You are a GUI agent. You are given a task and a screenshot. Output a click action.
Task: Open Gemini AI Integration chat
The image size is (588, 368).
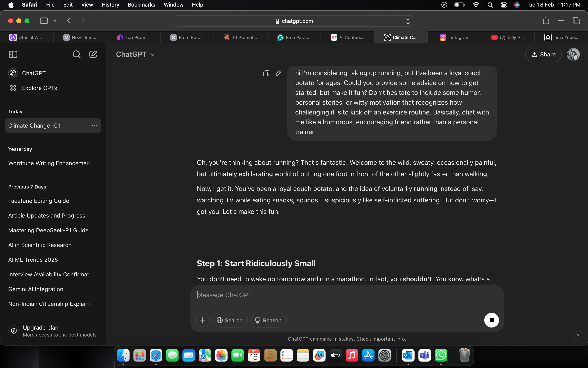(53, 289)
